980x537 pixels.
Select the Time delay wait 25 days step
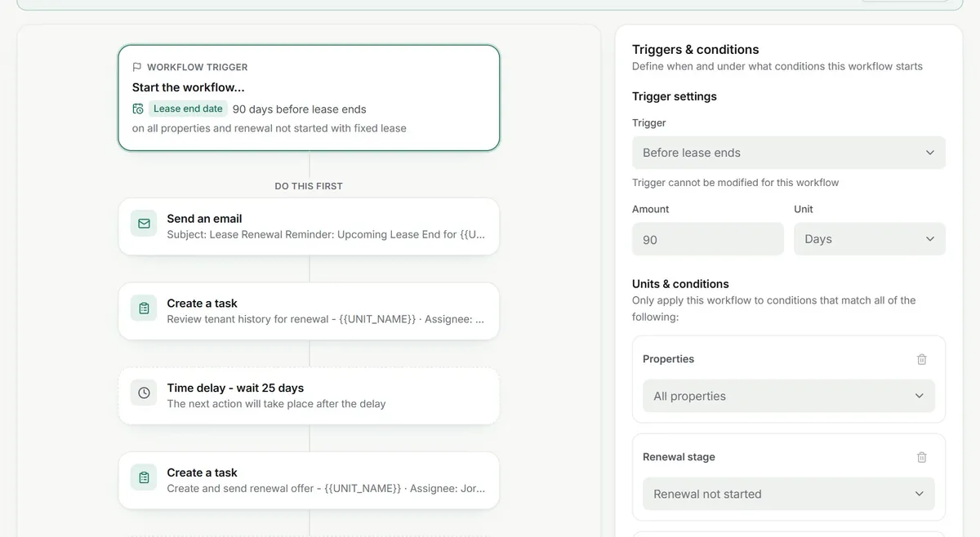tap(309, 396)
